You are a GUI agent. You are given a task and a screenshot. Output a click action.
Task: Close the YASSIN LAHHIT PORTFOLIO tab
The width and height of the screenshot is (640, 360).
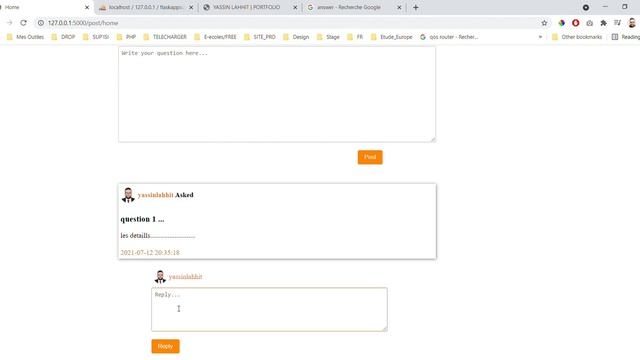pos(295,7)
